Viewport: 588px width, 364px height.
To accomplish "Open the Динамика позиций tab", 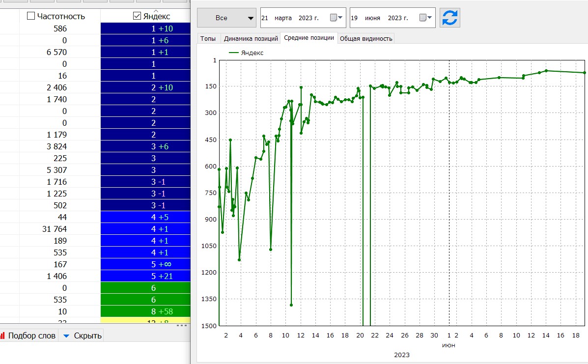I will (x=250, y=38).
